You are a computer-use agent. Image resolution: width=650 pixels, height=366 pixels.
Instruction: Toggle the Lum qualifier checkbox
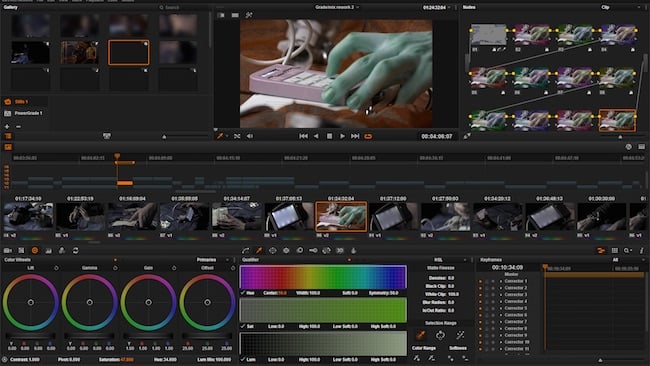(243, 359)
